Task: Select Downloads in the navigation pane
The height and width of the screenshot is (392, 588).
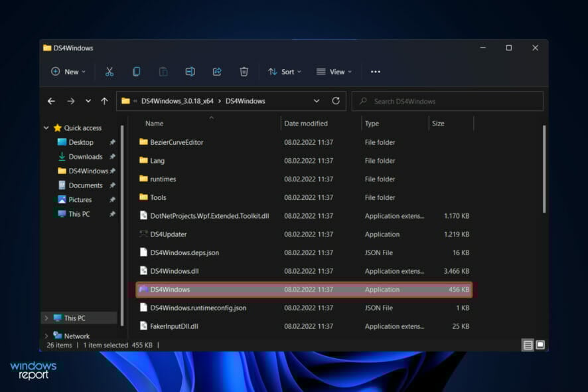Action: point(85,157)
